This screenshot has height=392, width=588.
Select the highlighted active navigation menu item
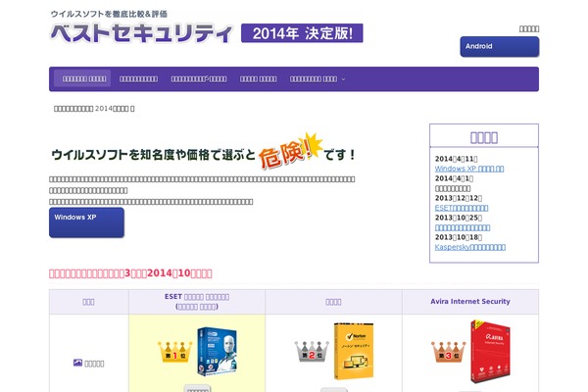coord(84,78)
